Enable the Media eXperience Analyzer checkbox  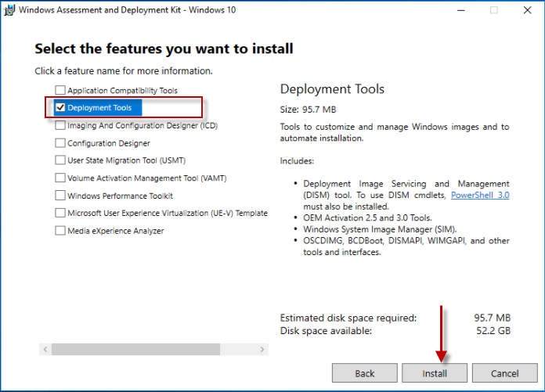point(60,231)
